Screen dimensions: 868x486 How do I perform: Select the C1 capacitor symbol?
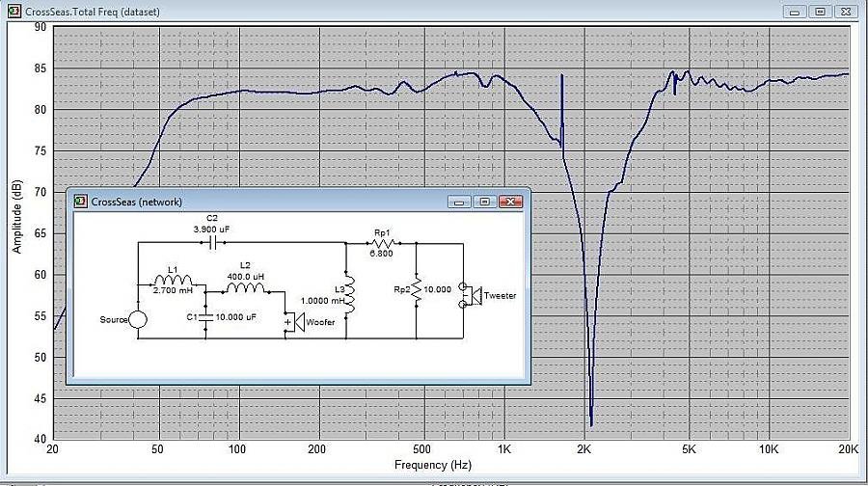click(x=205, y=316)
